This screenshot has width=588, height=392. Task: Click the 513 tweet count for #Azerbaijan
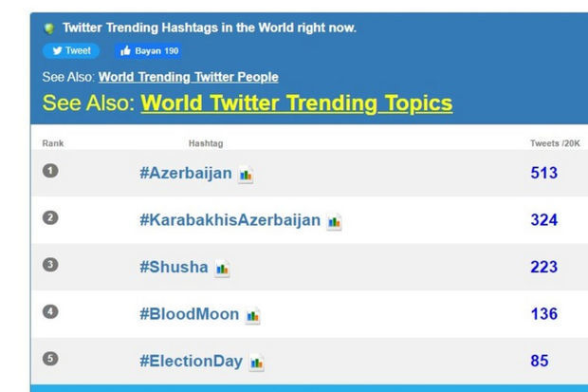(x=543, y=173)
